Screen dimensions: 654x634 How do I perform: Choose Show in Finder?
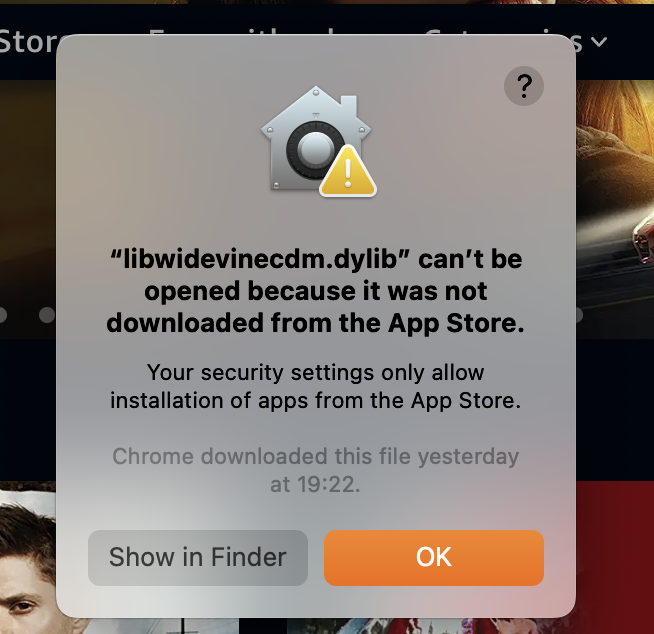click(198, 557)
